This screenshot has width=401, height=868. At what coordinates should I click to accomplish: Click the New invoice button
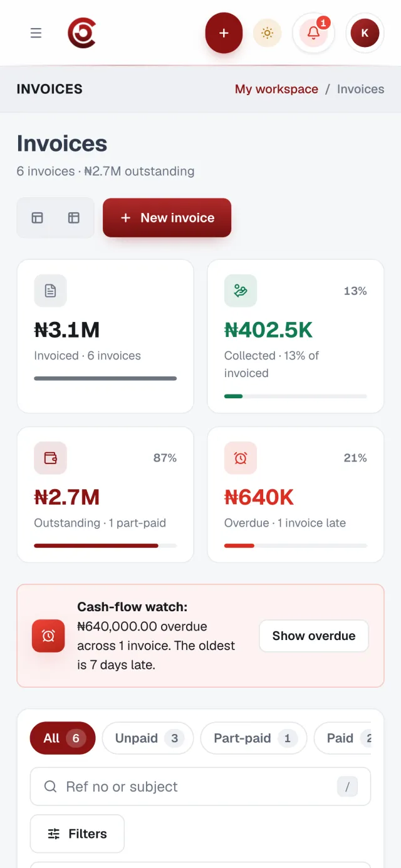pos(167,218)
